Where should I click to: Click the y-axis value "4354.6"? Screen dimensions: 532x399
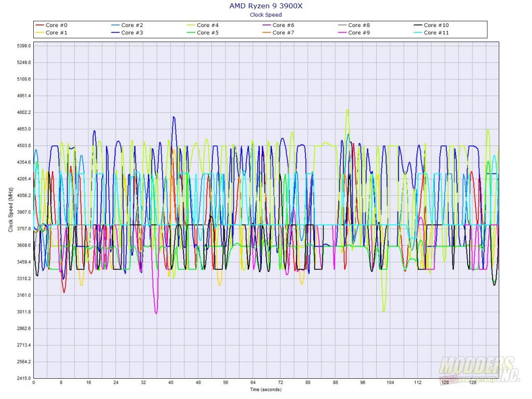[24, 162]
